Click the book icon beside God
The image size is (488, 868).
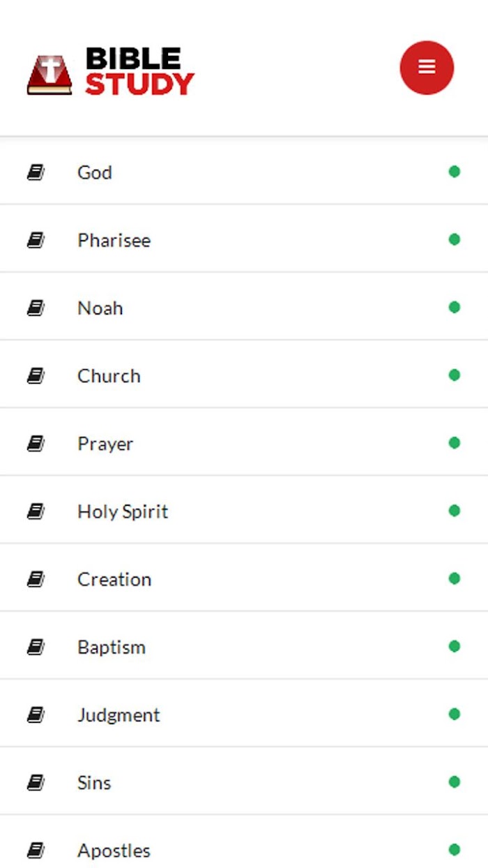pyautogui.click(x=36, y=172)
